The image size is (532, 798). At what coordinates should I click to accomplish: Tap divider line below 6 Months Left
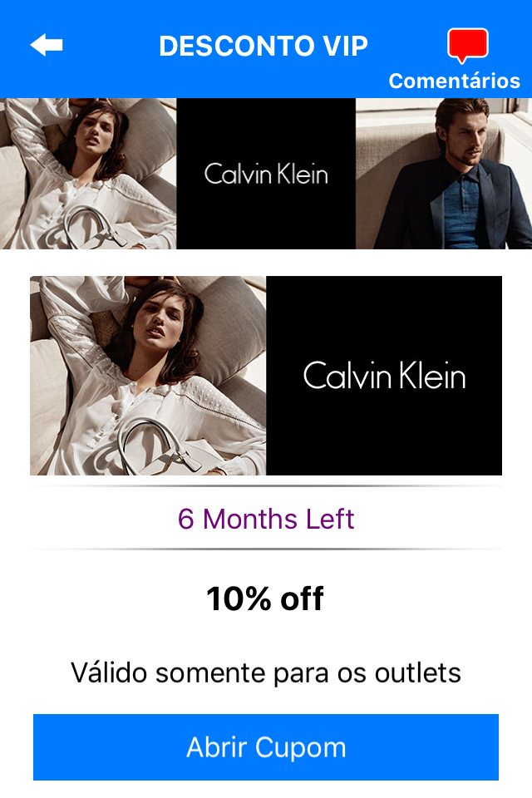(266, 549)
